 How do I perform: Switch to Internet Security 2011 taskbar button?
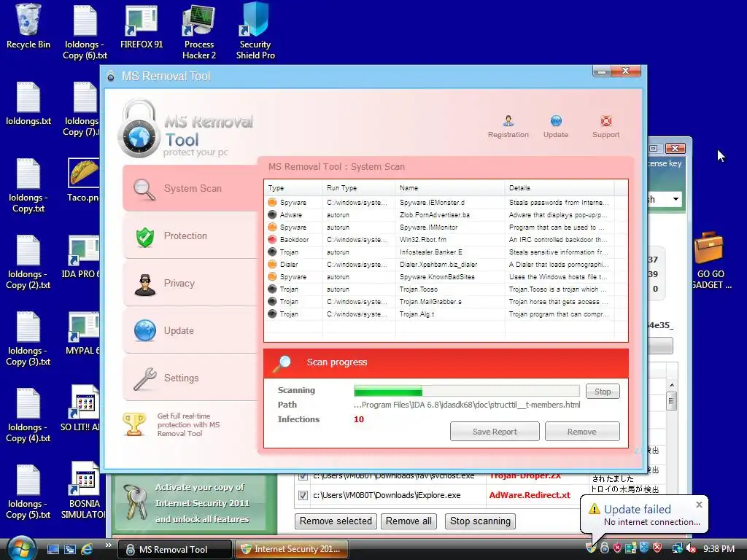292,549
